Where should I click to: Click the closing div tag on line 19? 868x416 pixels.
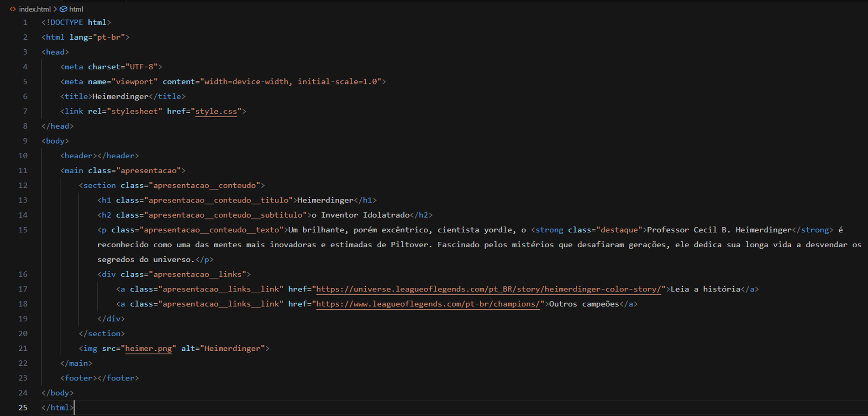tap(111, 319)
